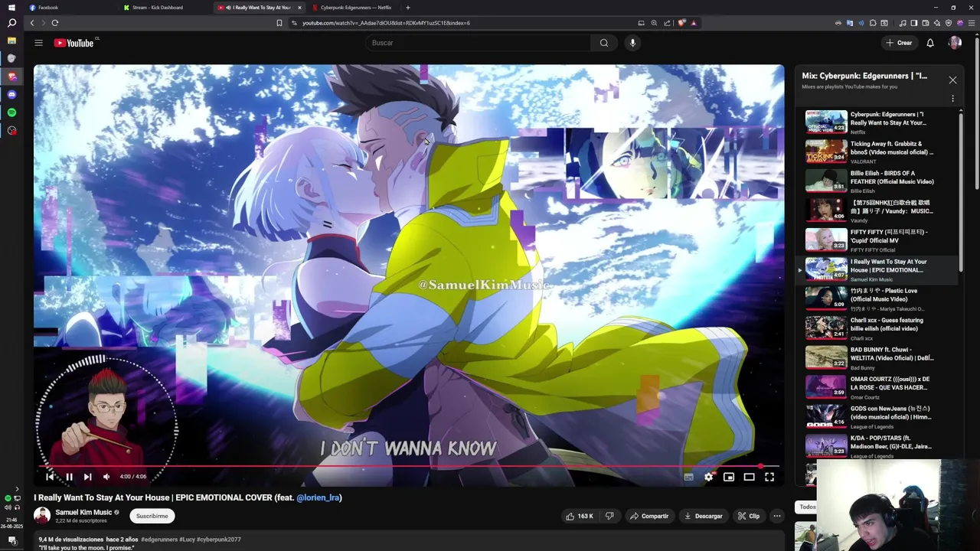
Task: Dislike the video
Action: (609, 516)
